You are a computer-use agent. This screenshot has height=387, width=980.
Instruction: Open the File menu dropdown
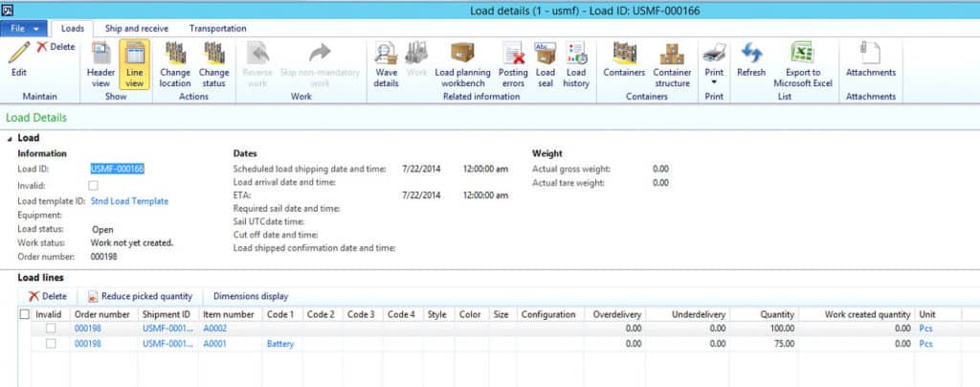24,29
